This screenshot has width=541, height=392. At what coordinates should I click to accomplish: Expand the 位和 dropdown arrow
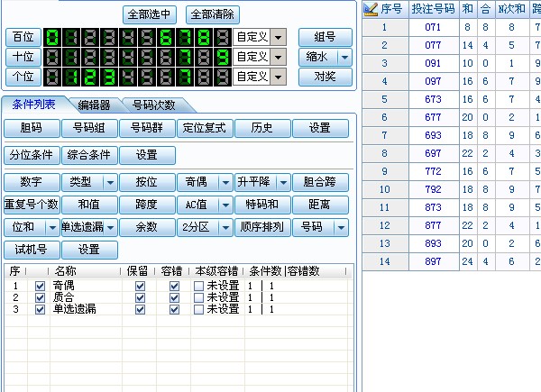(x=52, y=228)
